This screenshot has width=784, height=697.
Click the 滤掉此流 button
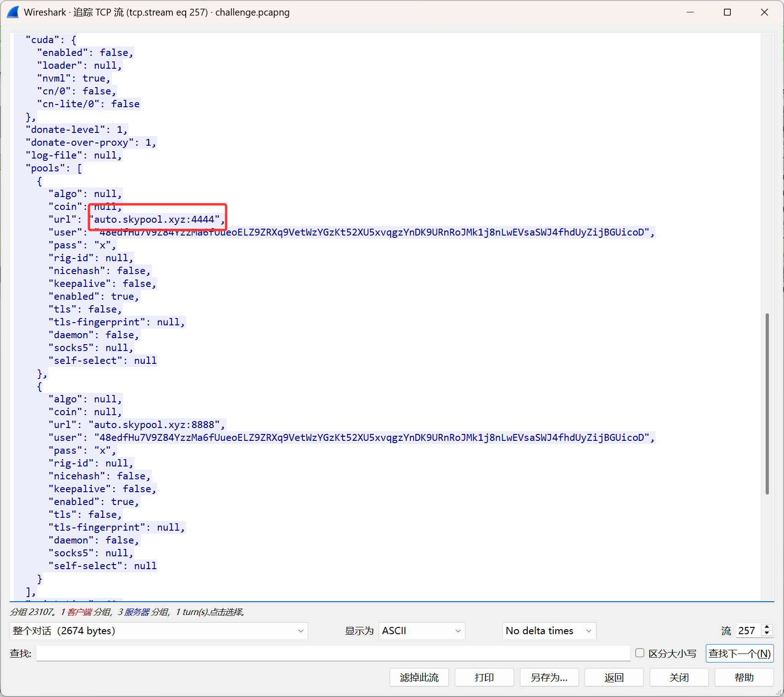(x=419, y=677)
